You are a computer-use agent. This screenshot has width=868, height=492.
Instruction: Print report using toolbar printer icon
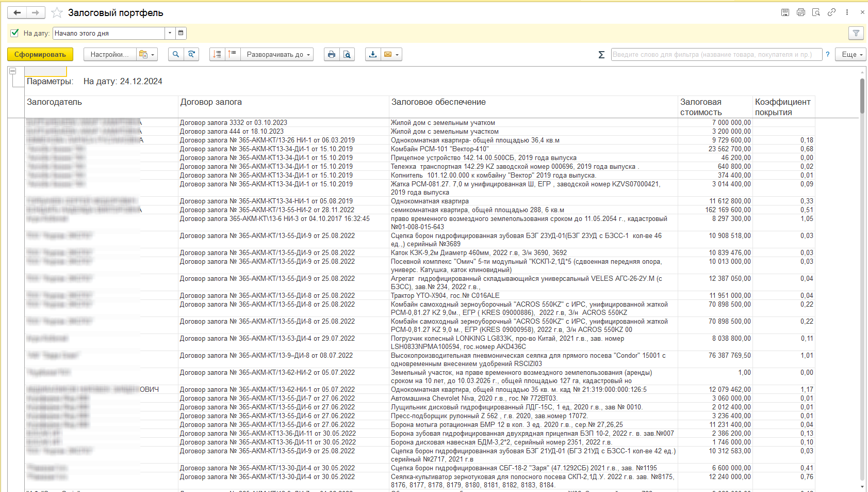332,54
